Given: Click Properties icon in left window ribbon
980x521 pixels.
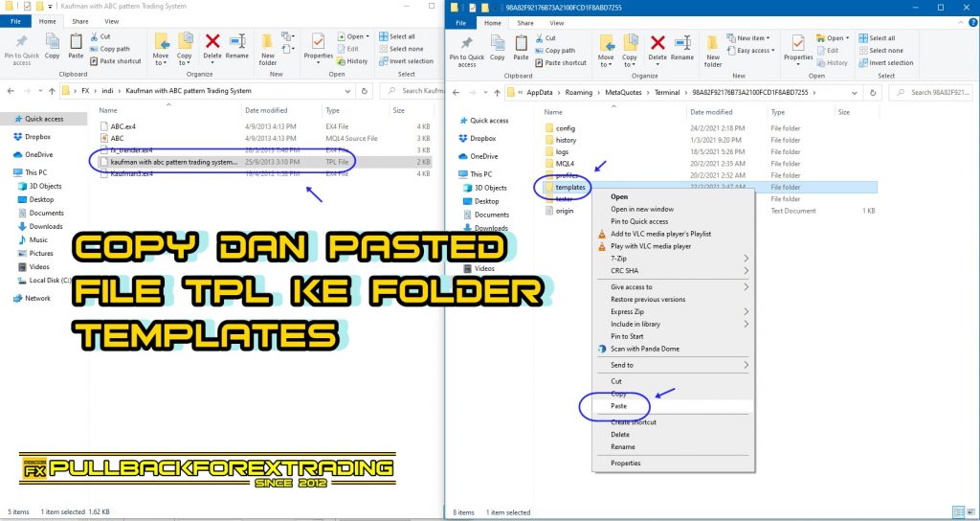Looking at the screenshot, I should tap(318, 48).
